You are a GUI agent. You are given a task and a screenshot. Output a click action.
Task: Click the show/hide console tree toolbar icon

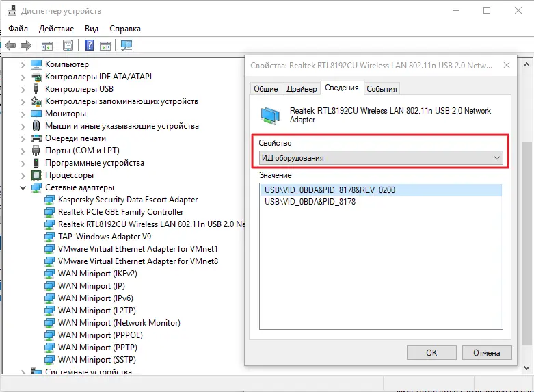coord(47,45)
